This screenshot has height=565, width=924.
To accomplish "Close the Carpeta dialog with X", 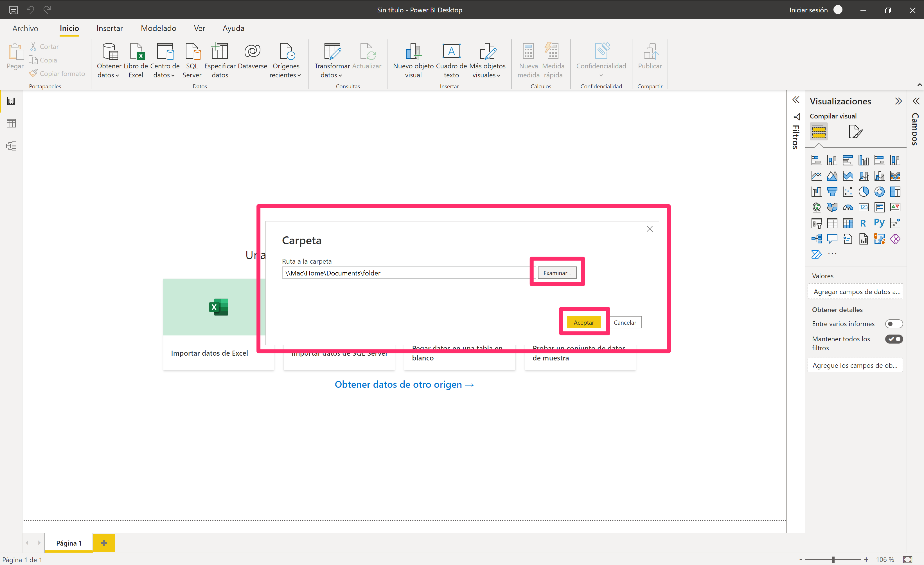I will tap(650, 229).
